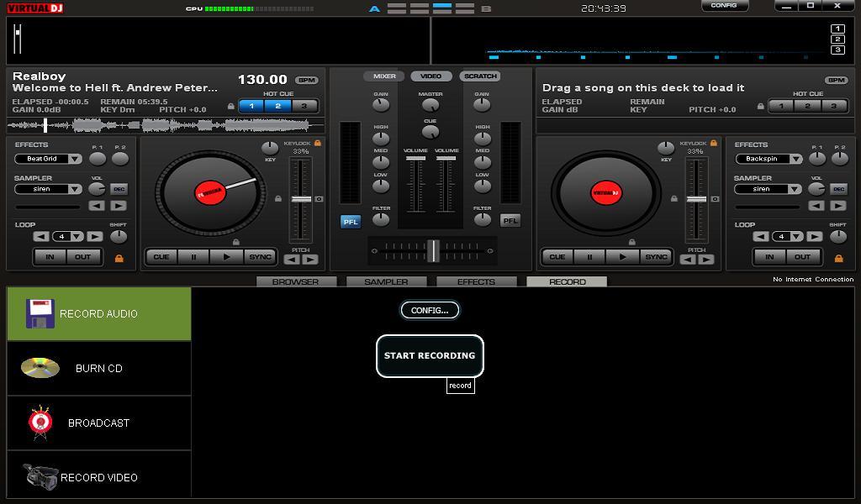Image resolution: width=861 pixels, height=504 pixels.
Task: Switch to the Browser tab
Action: 296,281
